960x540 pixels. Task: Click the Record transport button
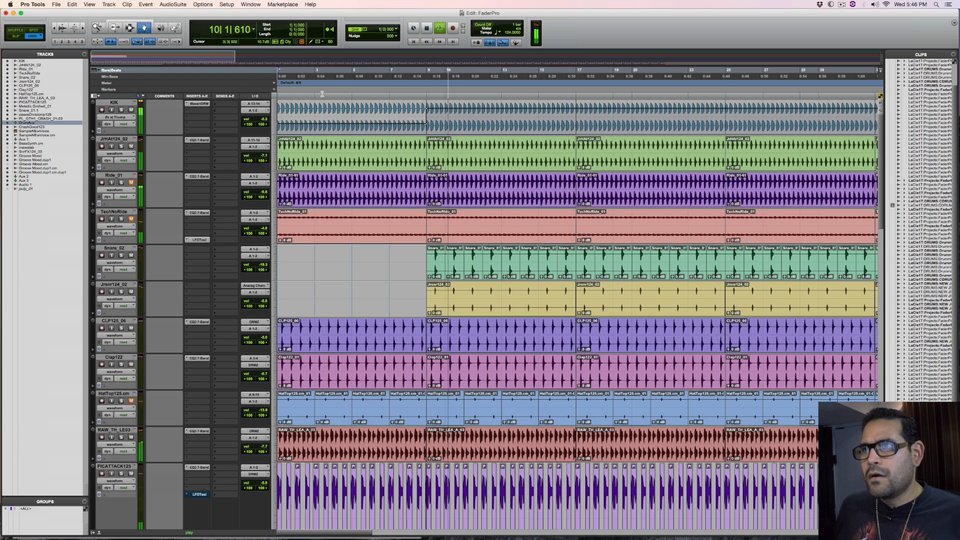pyautogui.click(x=453, y=28)
